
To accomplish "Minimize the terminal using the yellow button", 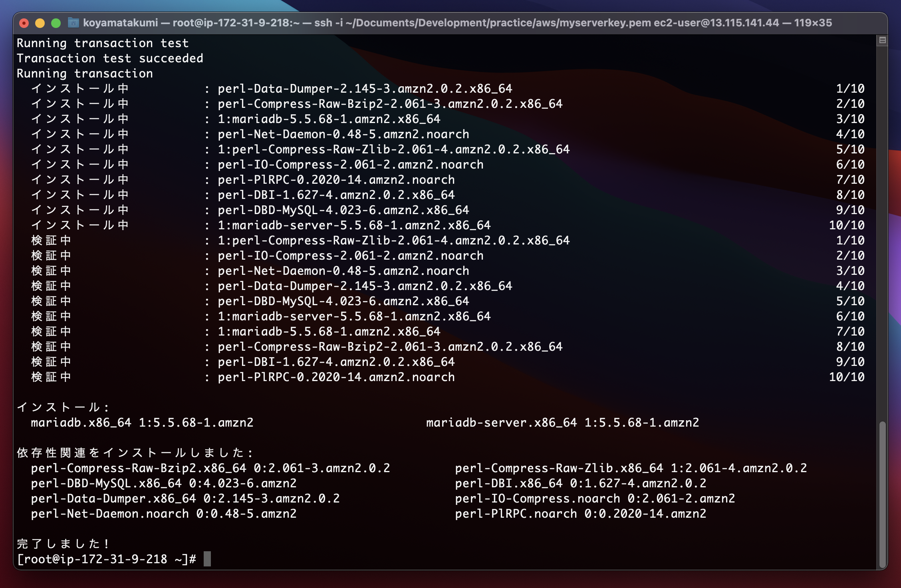I will 40,23.
